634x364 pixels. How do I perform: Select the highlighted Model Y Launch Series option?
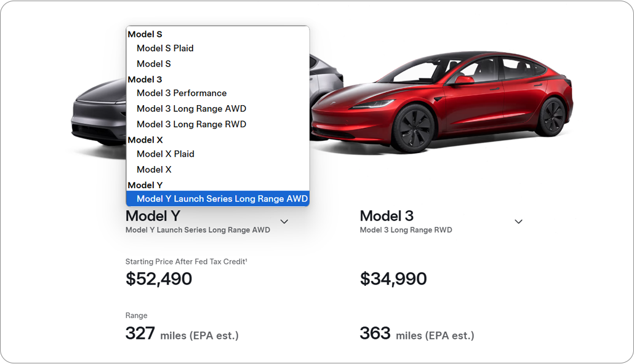pyautogui.click(x=222, y=198)
